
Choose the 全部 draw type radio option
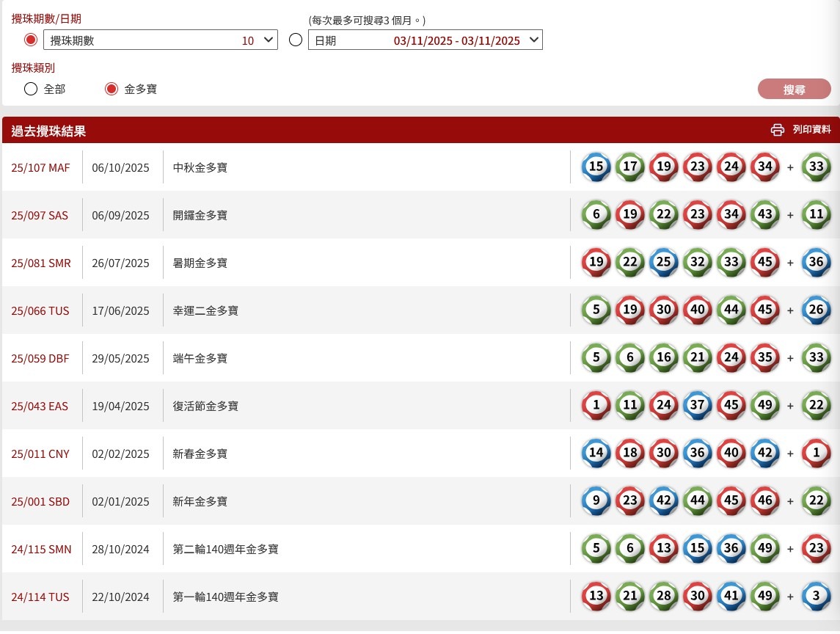click(31, 89)
